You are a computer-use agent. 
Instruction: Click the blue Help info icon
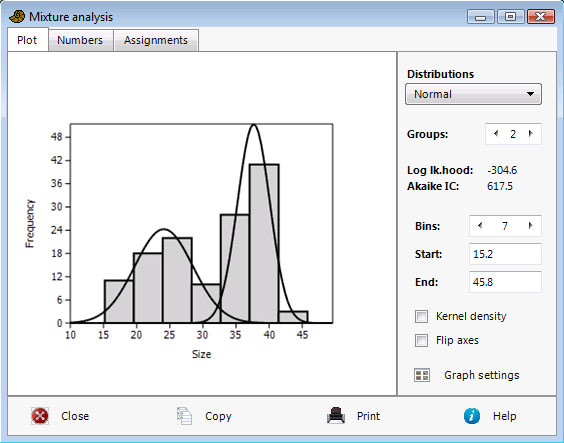(x=472, y=416)
